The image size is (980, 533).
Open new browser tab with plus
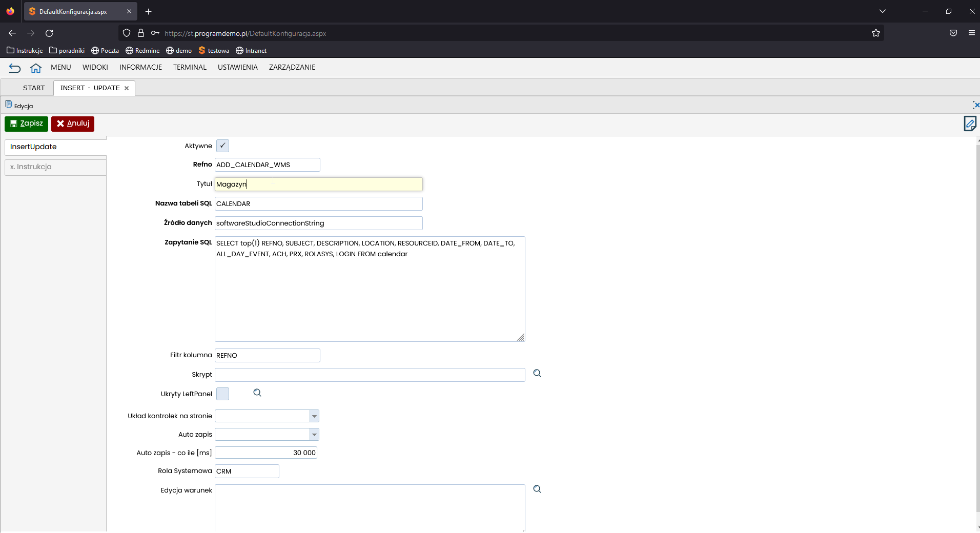(x=149, y=11)
